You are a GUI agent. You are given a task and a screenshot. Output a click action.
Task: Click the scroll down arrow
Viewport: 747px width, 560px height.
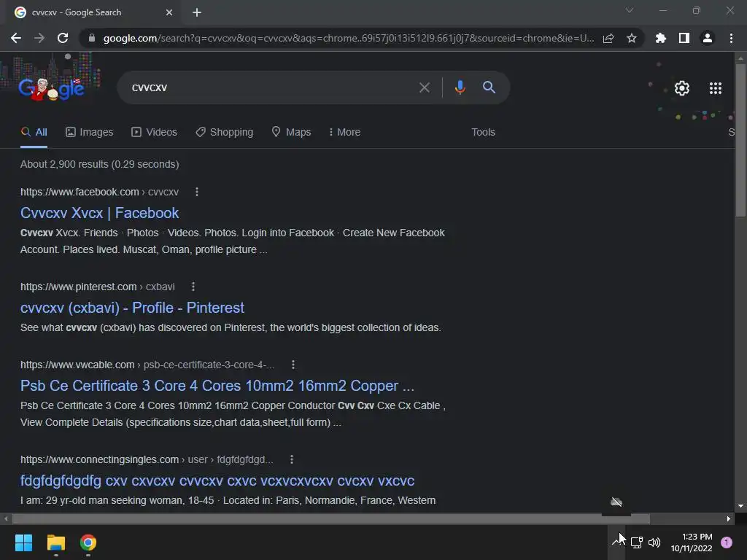pos(740,506)
